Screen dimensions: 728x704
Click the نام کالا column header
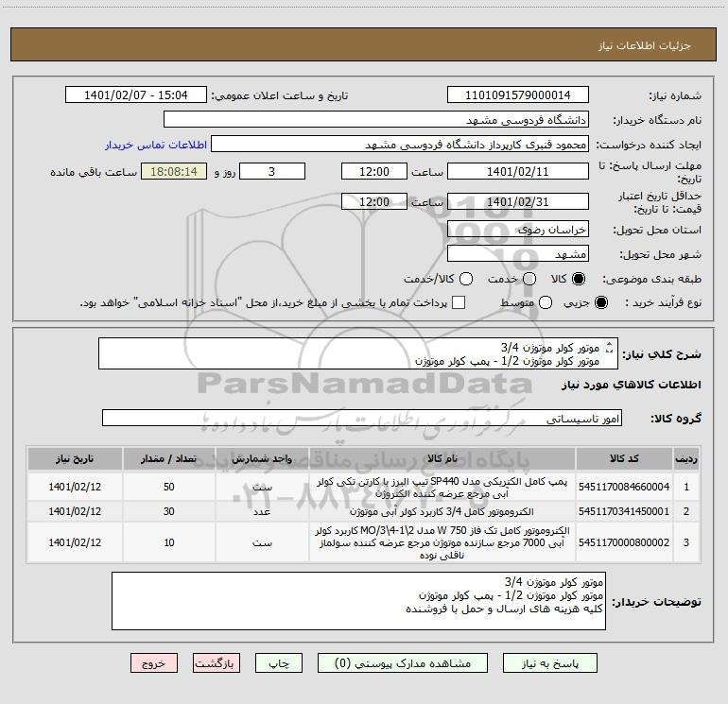pyautogui.click(x=442, y=459)
